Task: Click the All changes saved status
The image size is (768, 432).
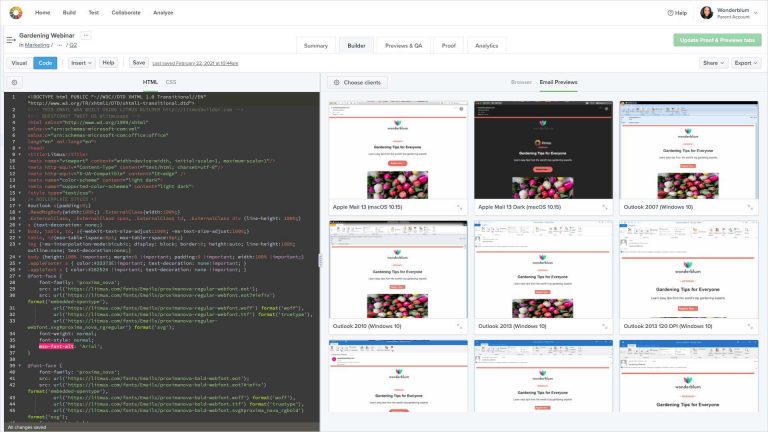Action: coord(27,428)
